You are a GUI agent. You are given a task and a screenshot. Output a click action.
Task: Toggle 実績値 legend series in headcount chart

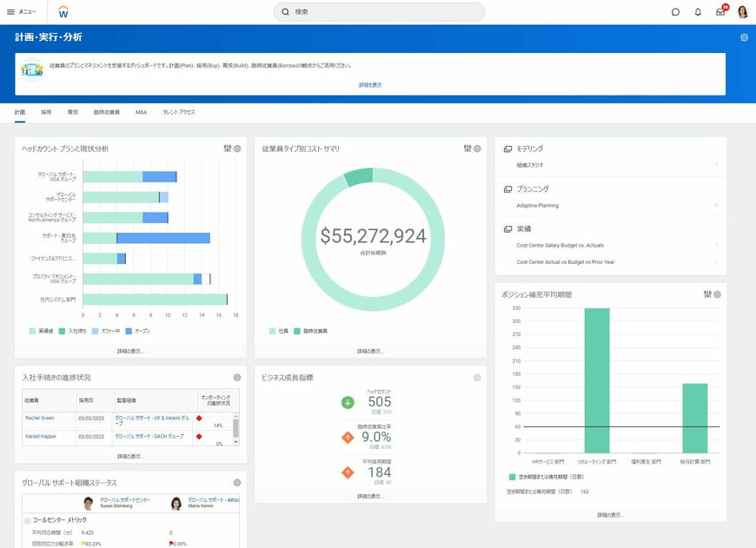pos(41,331)
